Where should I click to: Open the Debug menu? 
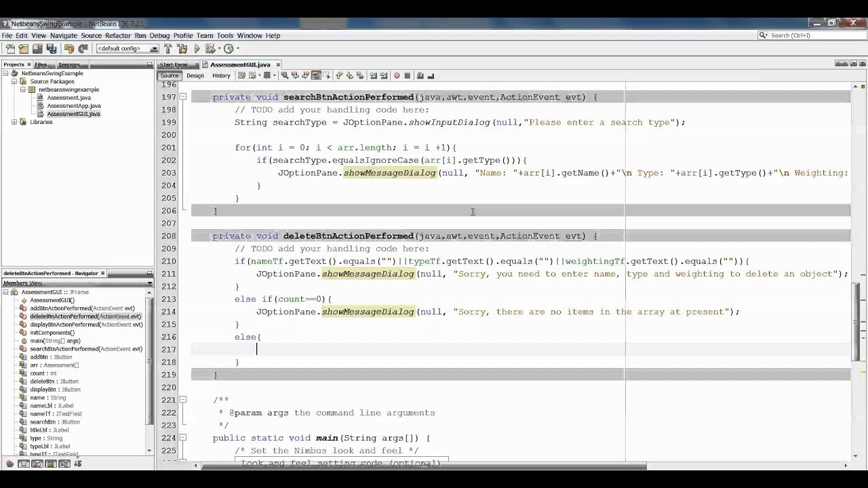coord(159,35)
